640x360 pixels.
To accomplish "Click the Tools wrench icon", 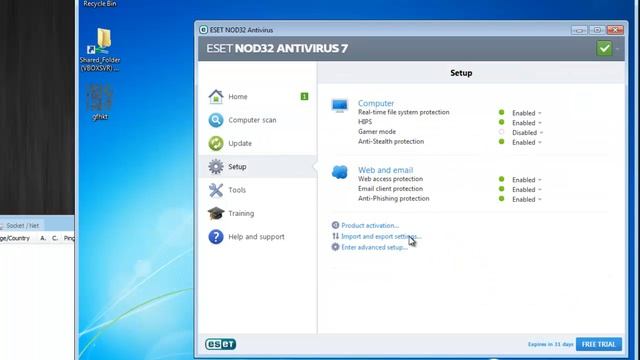I will click(x=216, y=190).
